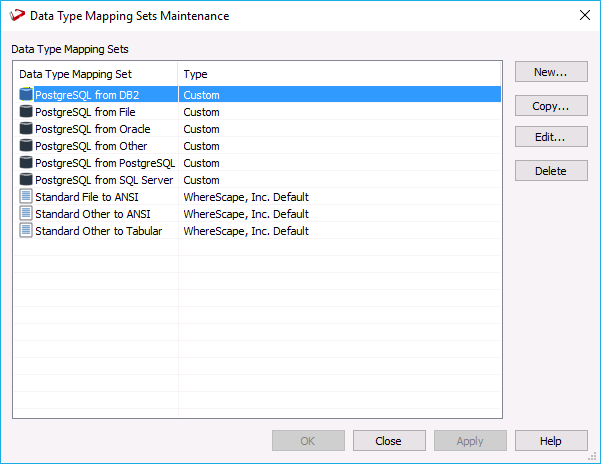Click the document icon beside Standard File to ANSI

[26, 197]
